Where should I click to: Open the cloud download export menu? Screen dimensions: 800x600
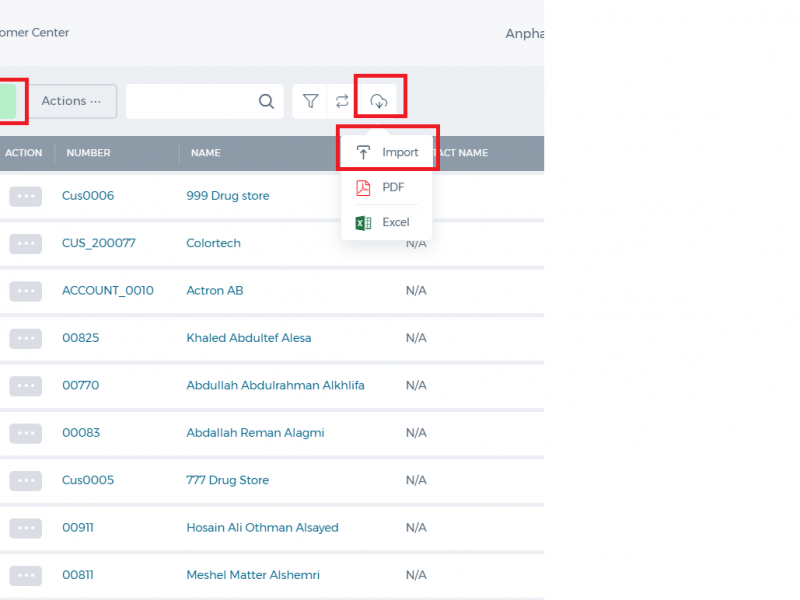coord(379,101)
